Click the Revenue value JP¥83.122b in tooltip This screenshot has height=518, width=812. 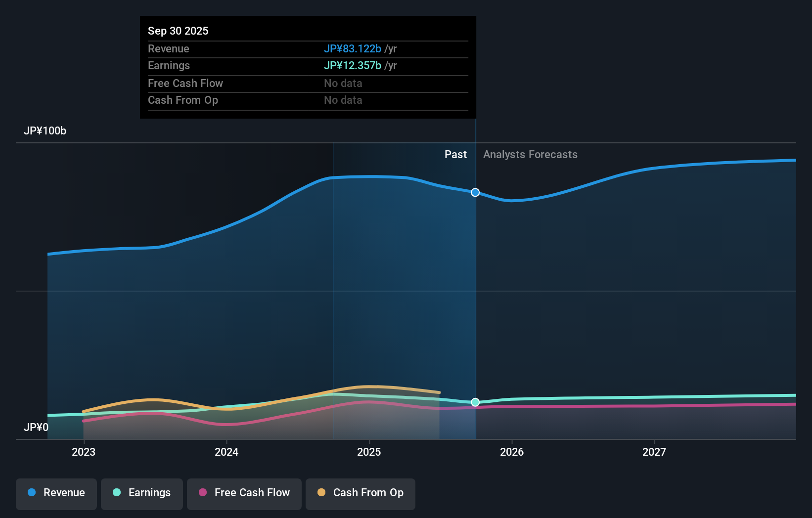[x=352, y=49]
